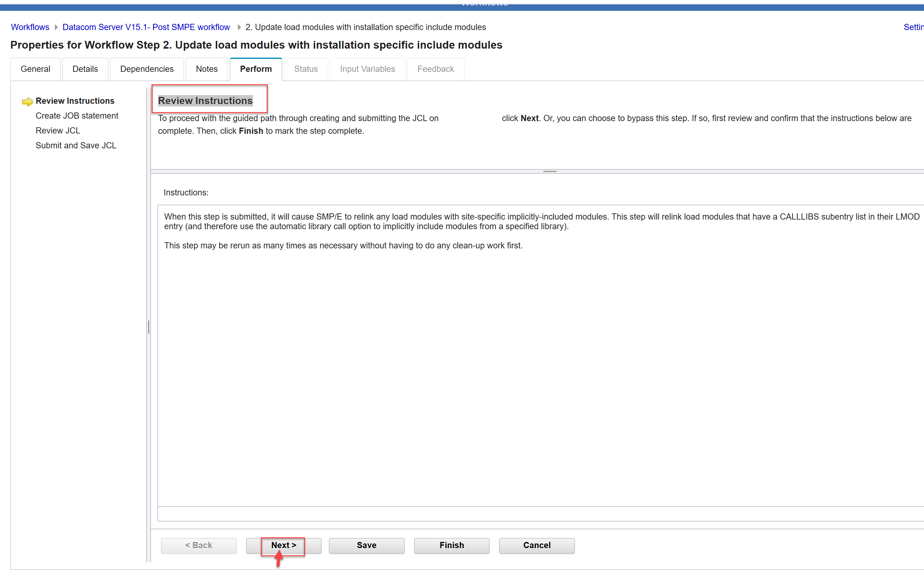Click the yellow arrow beside Review Instructions
The width and height of the screenshot is (924, 572).
[27, 101]
